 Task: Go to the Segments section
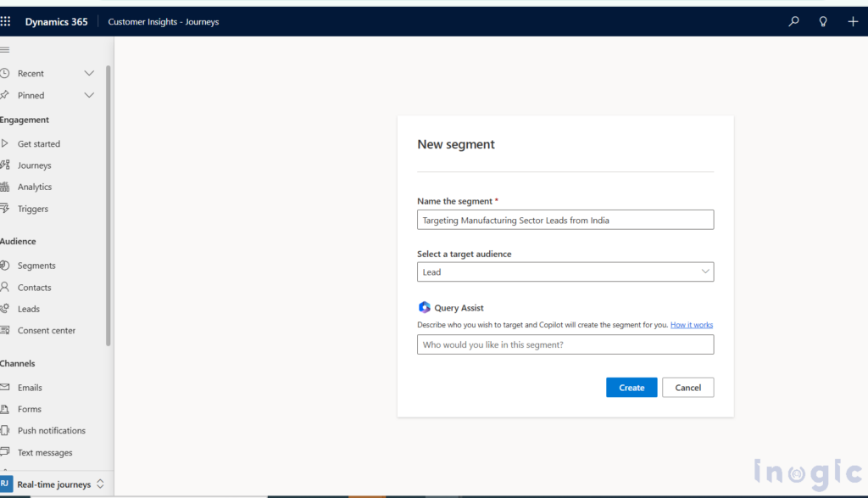(x=37, y=265)
